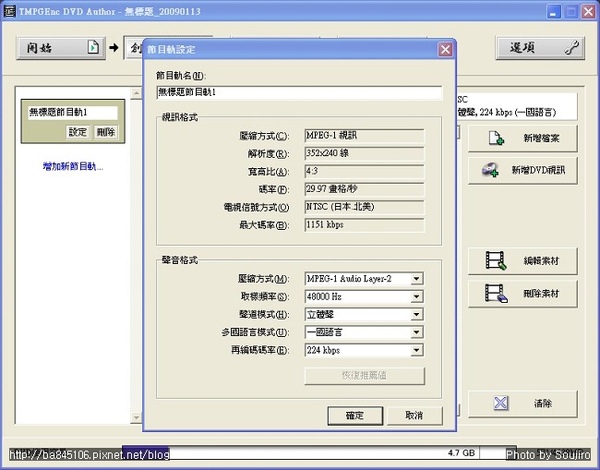
Task: Click the 新增檔案 button label
Action: coord(541,138)
